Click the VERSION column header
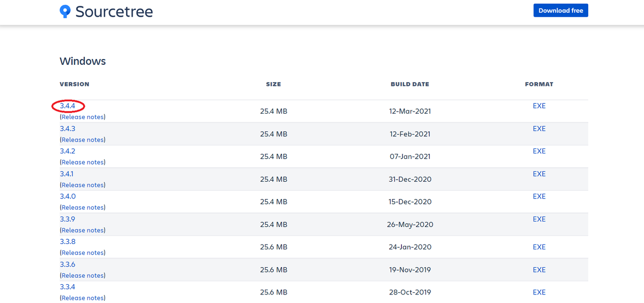The height and width of the screenshot is (303, 644). (75, 84)
